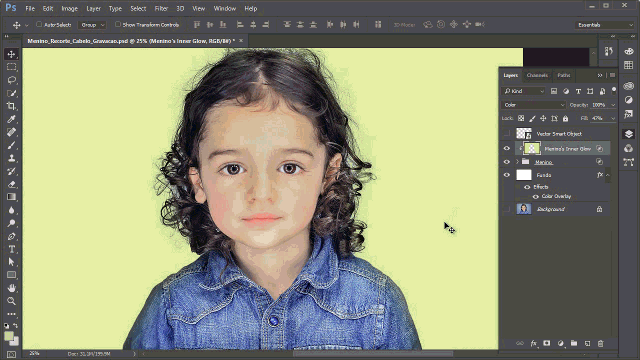The width and height of the screenshot is (640, 360).
Task: Select the Dodge tool
Action: (x=11, y=223)
